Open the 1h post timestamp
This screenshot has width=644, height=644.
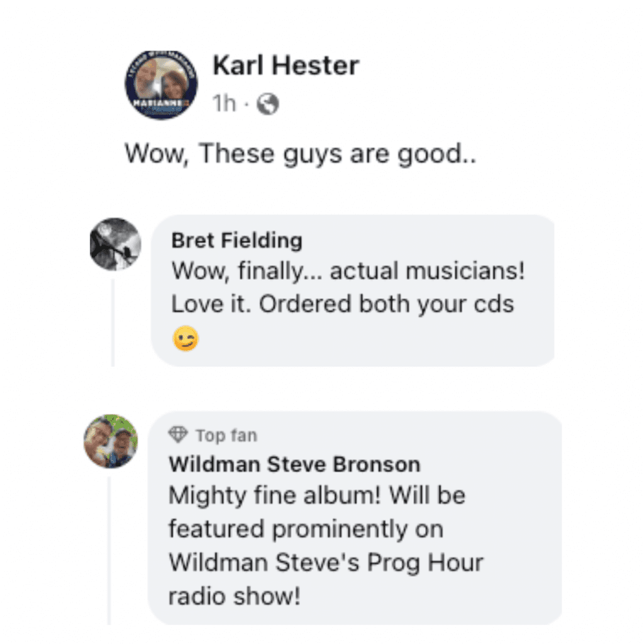coord(225,103)
